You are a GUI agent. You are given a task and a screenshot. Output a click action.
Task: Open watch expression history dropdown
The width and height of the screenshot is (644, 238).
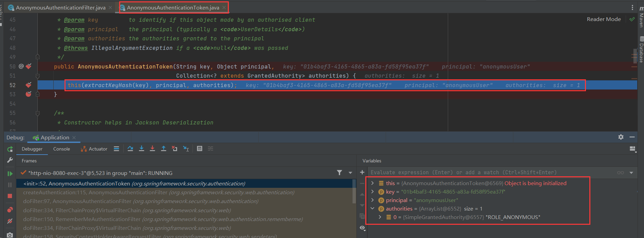pyautogui.click(x=631, y=173)
